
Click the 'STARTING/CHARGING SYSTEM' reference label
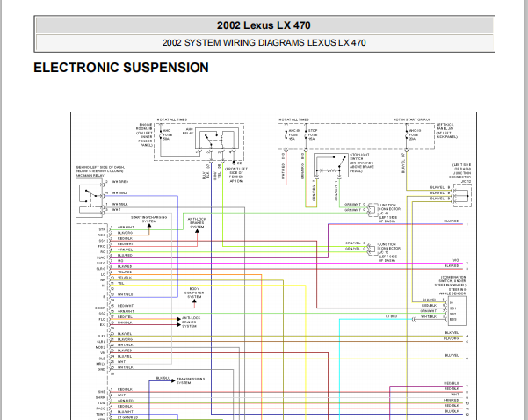[148, 220]
